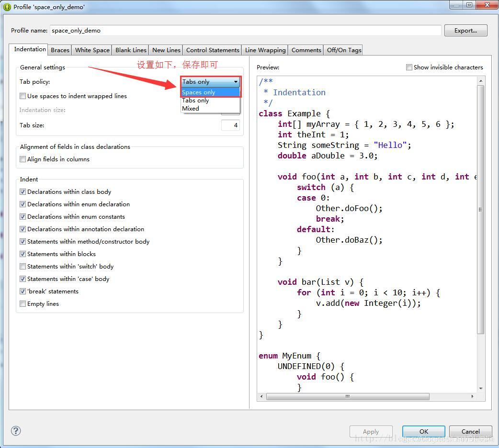Click the OK button
Viewport: 499px width, 448px height.
pos(424,431)
